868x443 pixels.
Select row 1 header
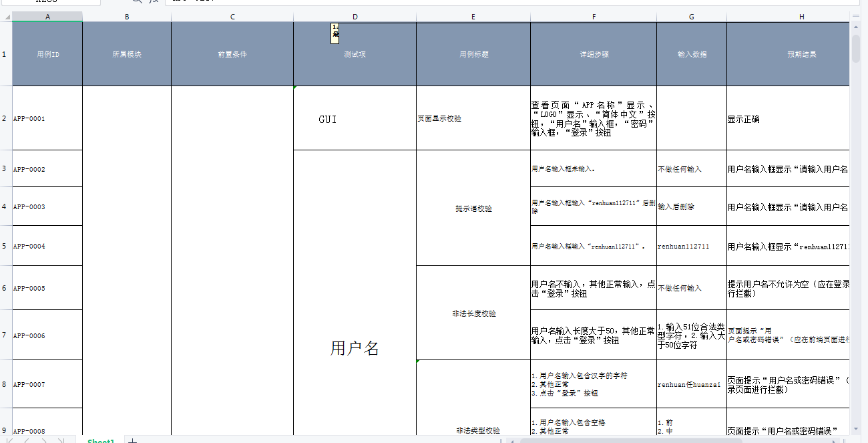click(6, 54)
